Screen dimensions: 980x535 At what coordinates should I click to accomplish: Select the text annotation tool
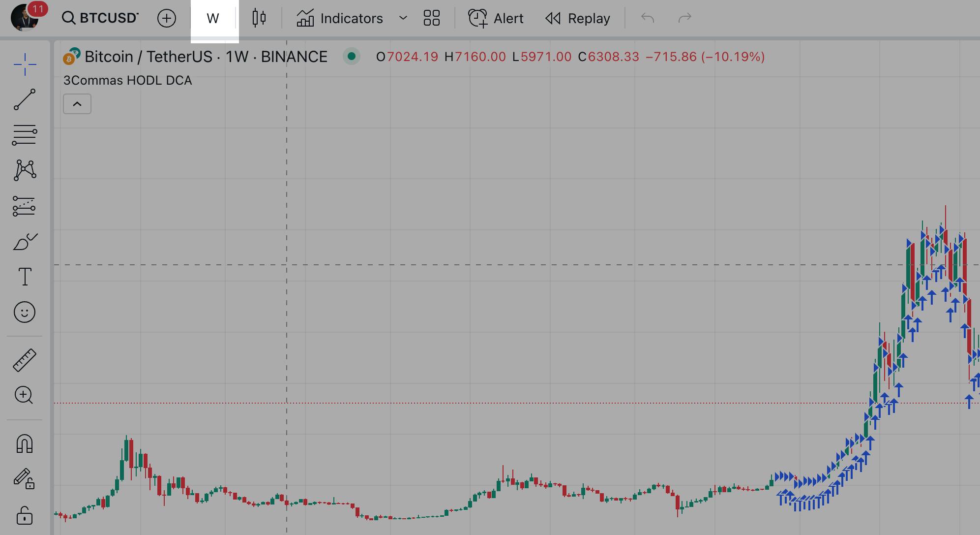point(25,277)
